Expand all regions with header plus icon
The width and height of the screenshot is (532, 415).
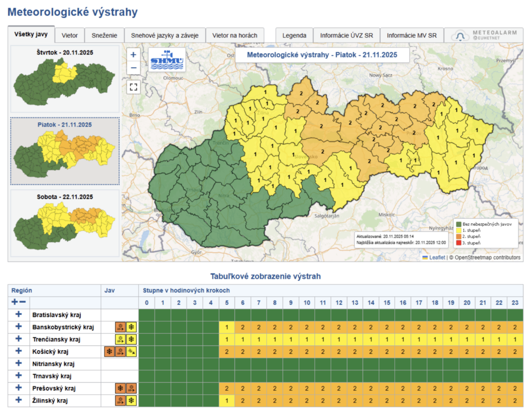(15, 302)
